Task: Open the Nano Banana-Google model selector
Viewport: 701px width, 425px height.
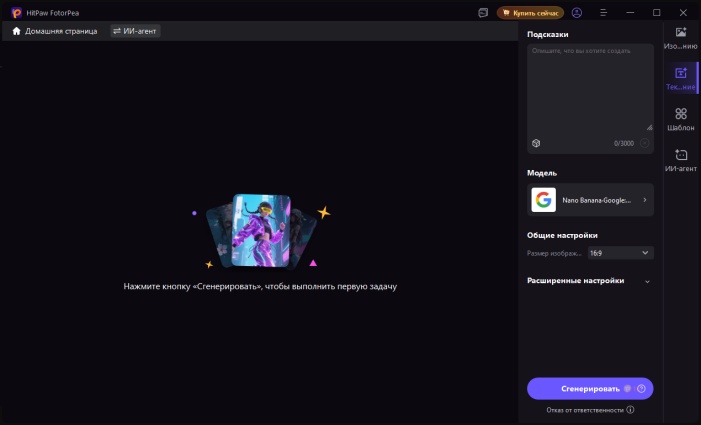Action: click(590, 200)
